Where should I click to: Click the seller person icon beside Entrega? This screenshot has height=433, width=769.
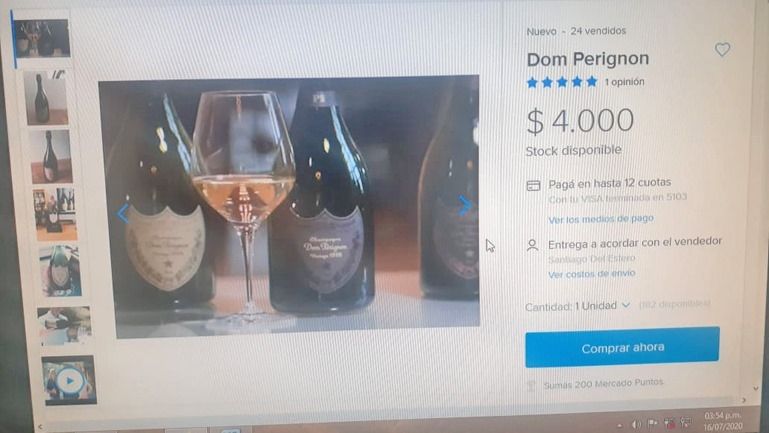pos(533,244)
